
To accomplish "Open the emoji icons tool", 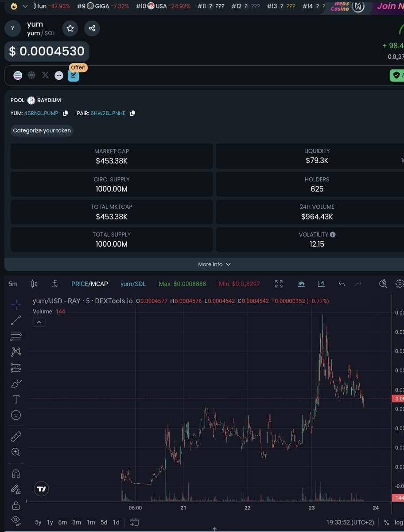I will coord(16,415).
